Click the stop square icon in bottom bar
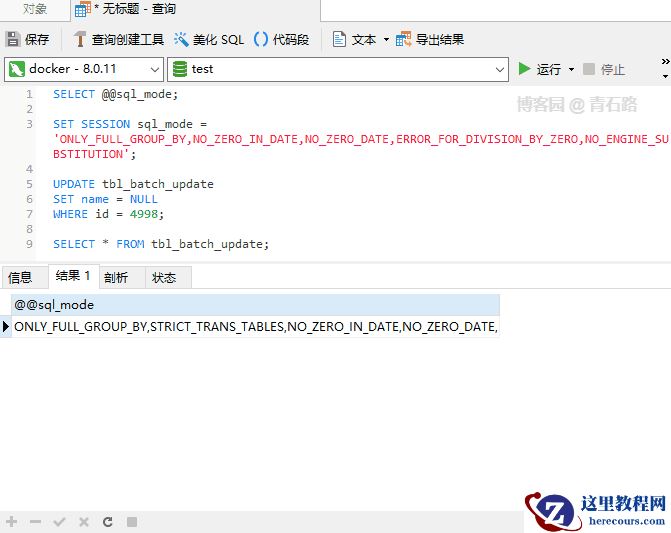The image size is (671, 533). (132, 522)
